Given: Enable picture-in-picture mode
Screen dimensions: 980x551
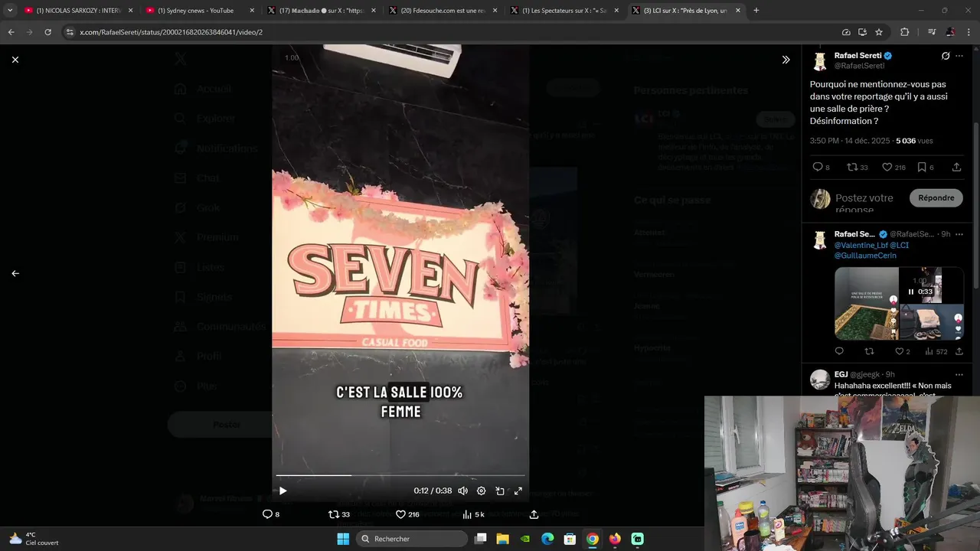Looking at the screenshot, I should 500,491.
